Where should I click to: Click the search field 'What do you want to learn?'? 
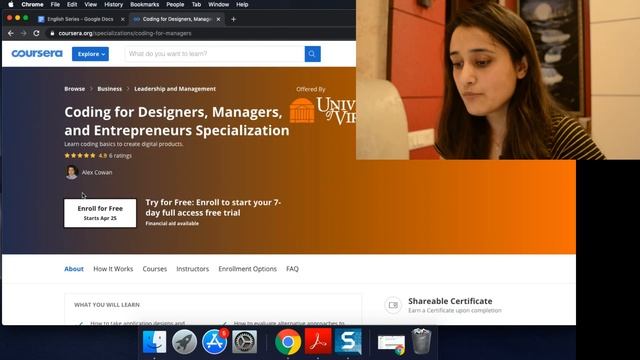click(215, 54)
